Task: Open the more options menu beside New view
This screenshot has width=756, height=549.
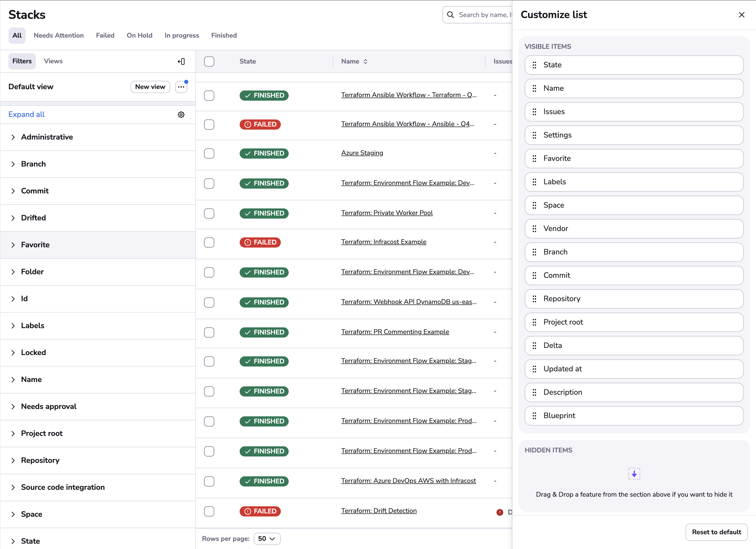Action: click(181, 87)
